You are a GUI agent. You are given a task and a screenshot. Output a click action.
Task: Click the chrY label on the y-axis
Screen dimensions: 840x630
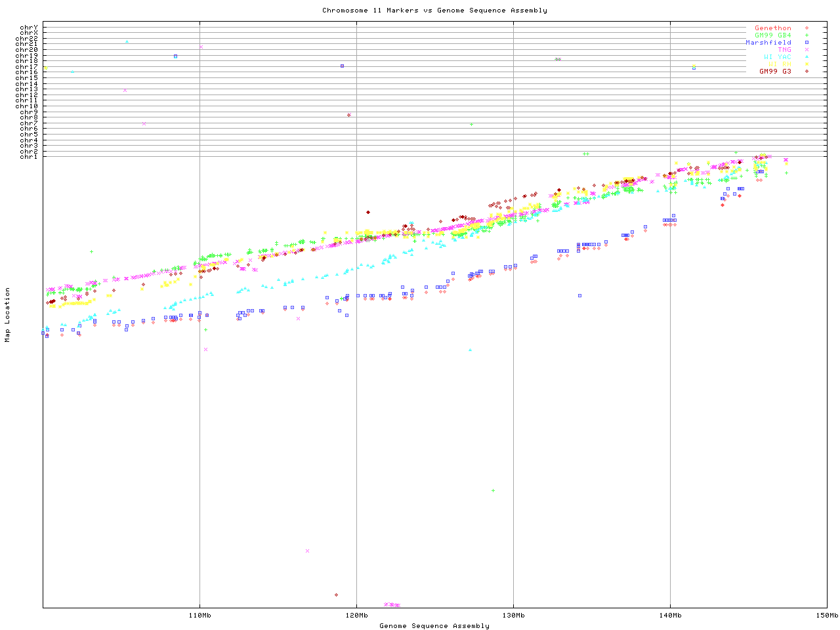29,27
